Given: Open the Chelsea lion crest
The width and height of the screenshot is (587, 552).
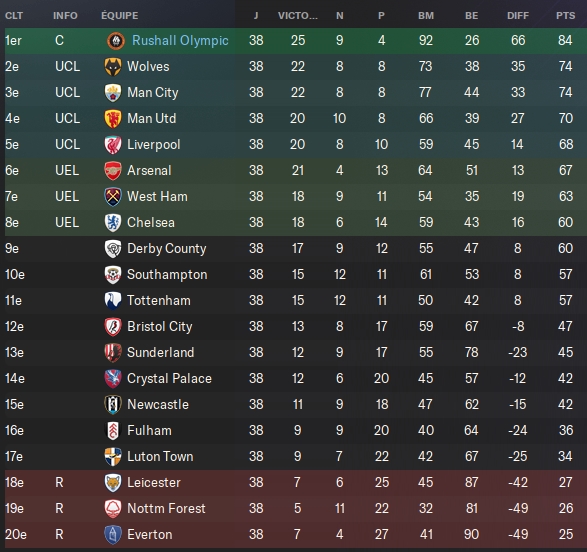Looking at the screenshot, I should coord(113,223).
